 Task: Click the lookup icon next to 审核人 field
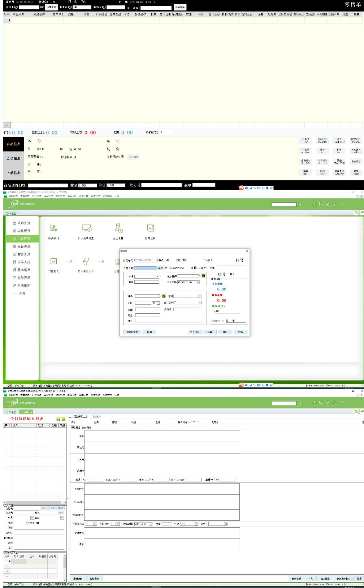tap(226, 524)
